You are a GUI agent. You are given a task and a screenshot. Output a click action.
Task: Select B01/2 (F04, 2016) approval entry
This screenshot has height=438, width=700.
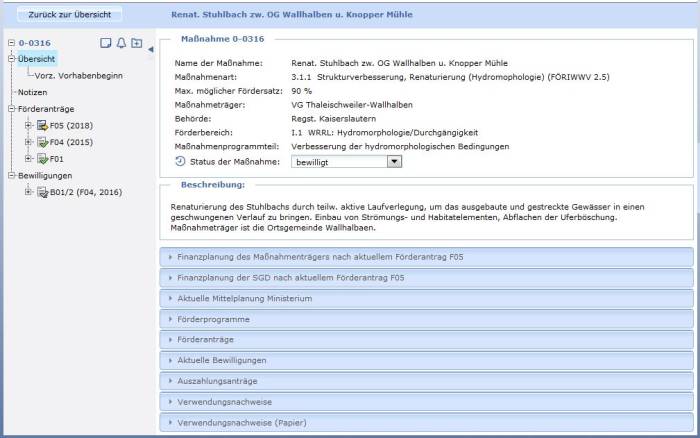tap(86, 192)
